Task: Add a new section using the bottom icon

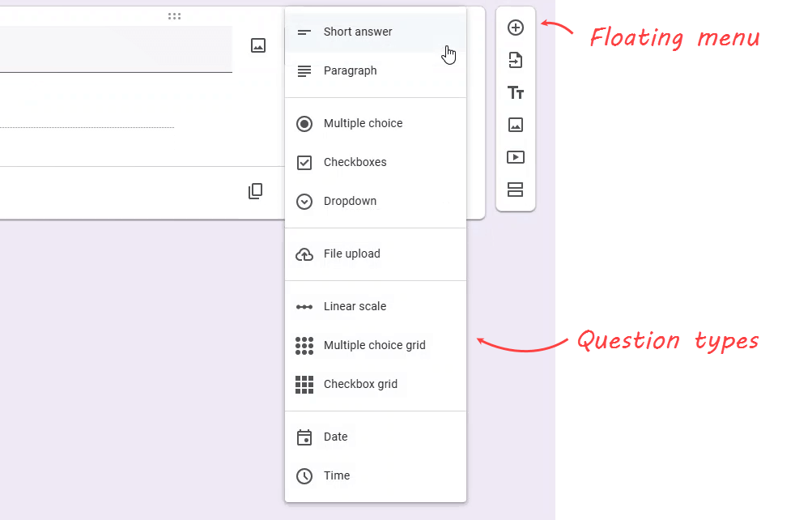Action: click(x=516, y=190)
